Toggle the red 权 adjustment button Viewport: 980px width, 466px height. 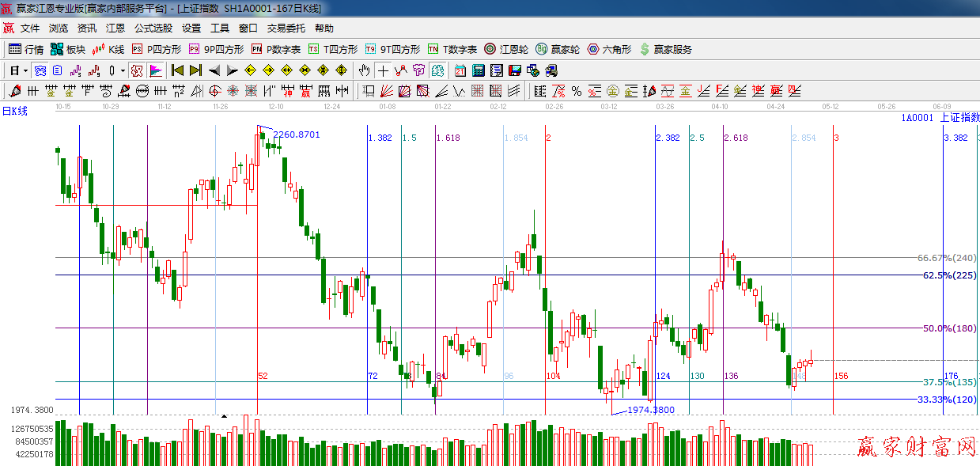point(137,70)
